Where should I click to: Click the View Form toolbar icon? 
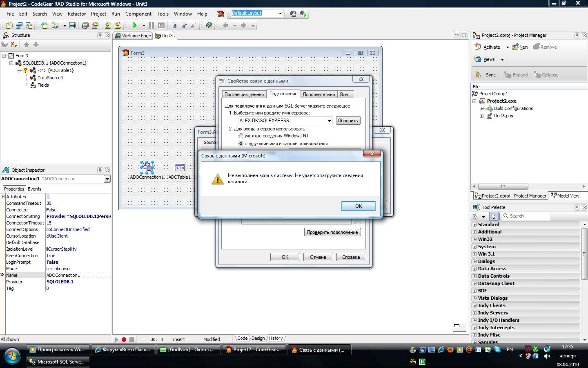tap(19, 25)
